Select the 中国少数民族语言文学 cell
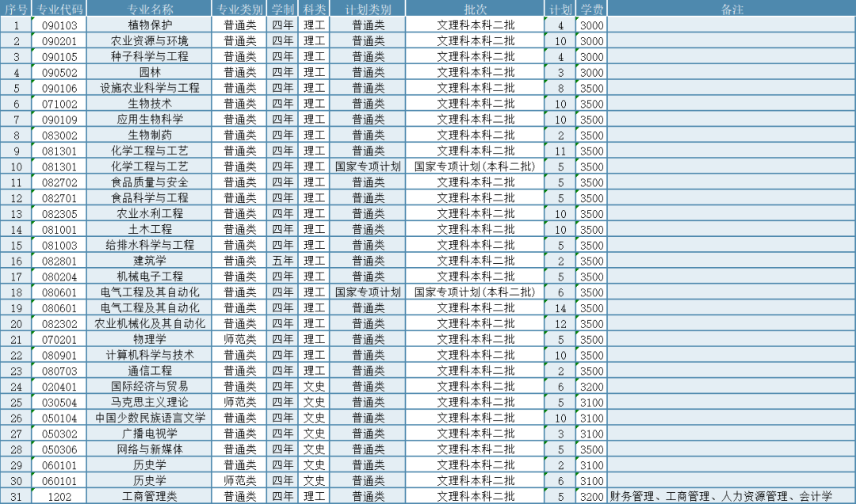The height and width of the screenshot is (504, 856). click(150, 418)
